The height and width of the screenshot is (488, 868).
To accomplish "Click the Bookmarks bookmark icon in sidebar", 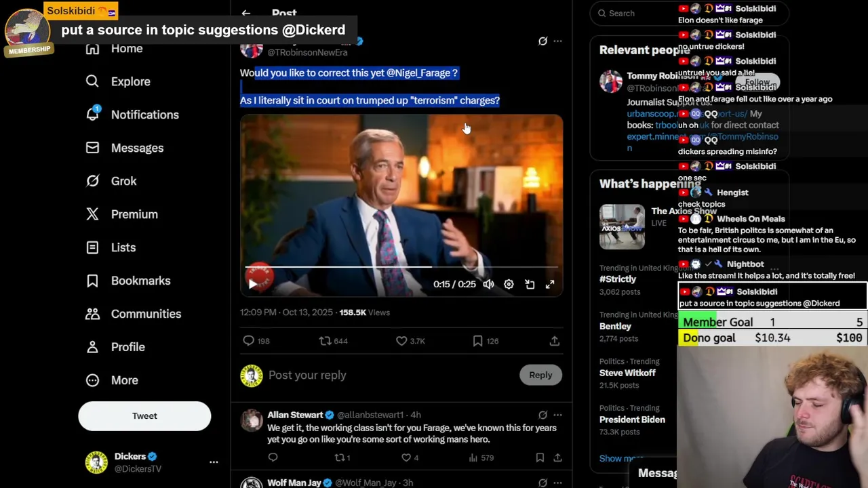I will (x=92, y=281).
